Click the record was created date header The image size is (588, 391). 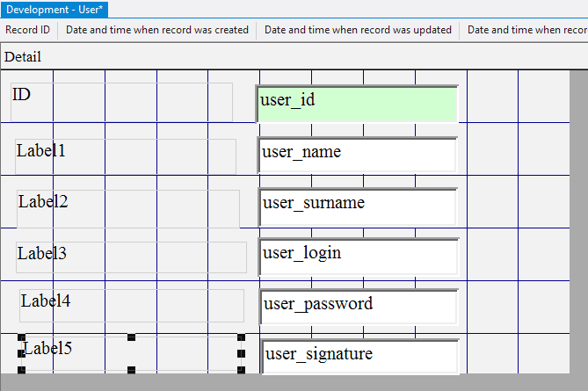coord(157,30)
